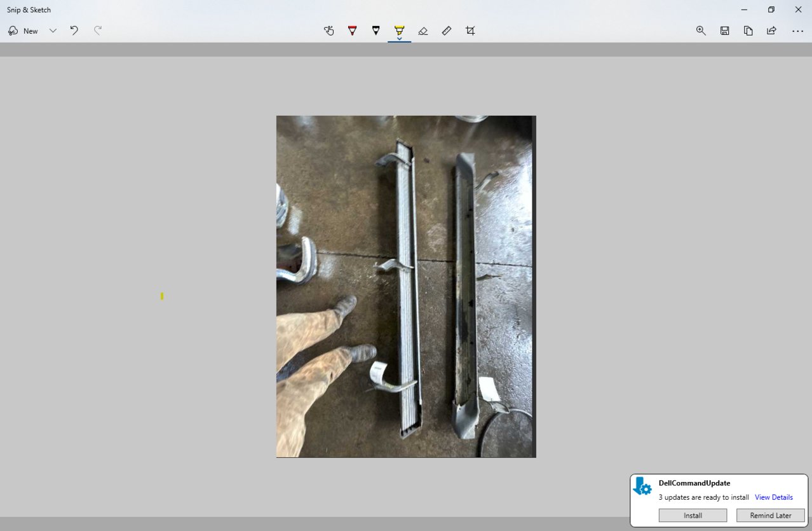The width and height of the screenshot is (812, 531).
Task: Select the yellow highlighter tool
Action: (x=399, y=29)
